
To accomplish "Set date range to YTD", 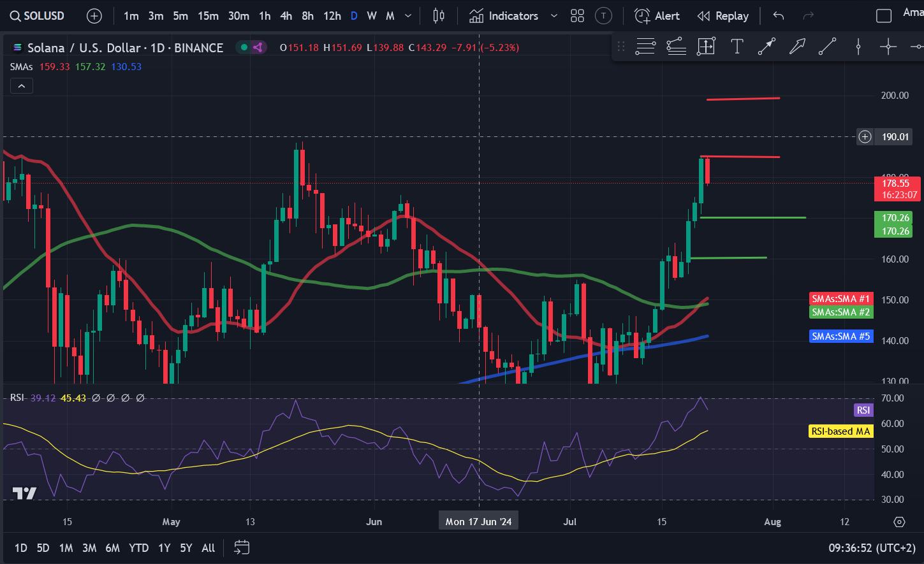I will (138, 547).
